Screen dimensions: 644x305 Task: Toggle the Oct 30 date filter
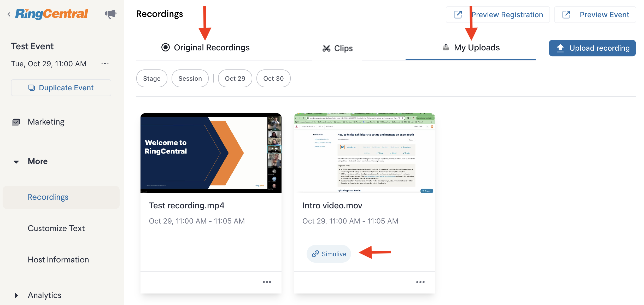coord(273,78)
